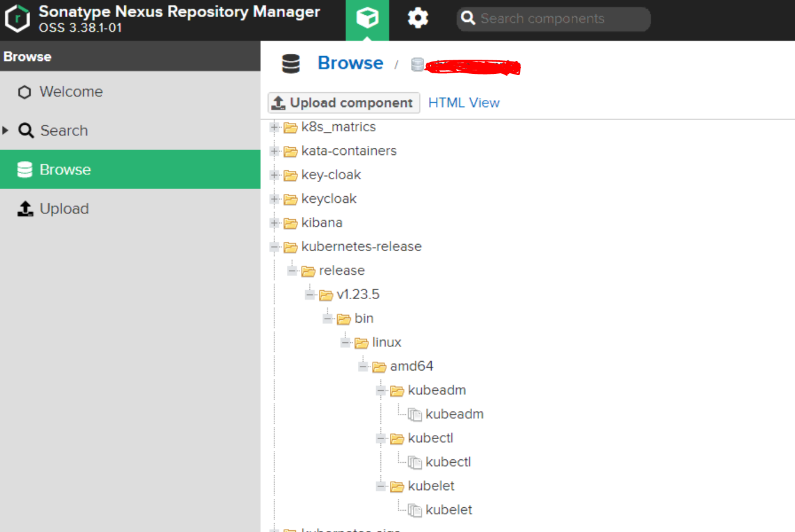The height and width of the screenshot is (532, 795).
Task: Click the kubectl file asset icon
Action: coord(415,463)
